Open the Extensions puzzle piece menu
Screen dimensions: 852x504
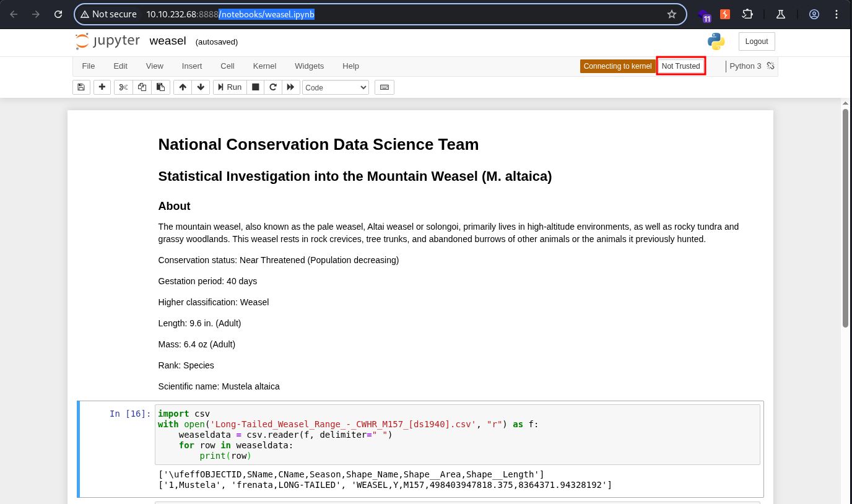coord(747,14)
